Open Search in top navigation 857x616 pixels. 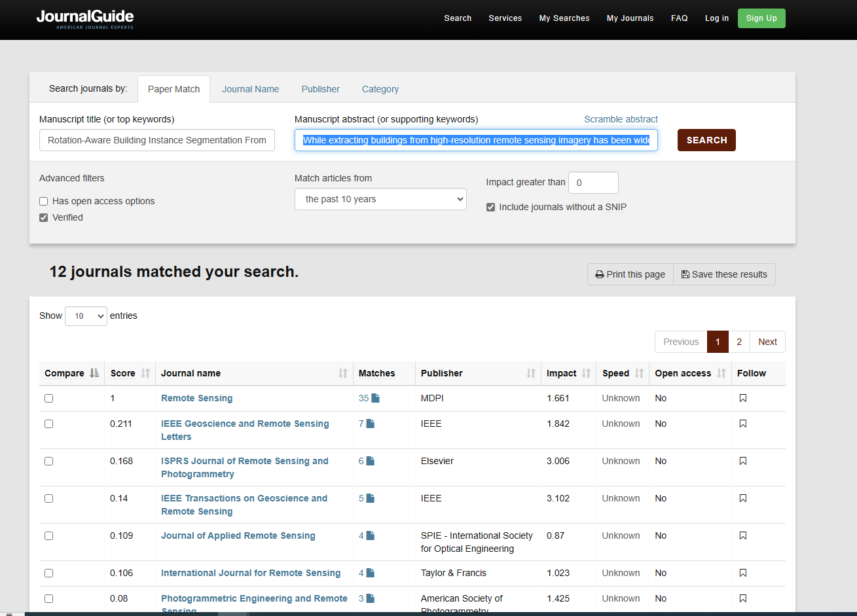(x=458, y=18)
